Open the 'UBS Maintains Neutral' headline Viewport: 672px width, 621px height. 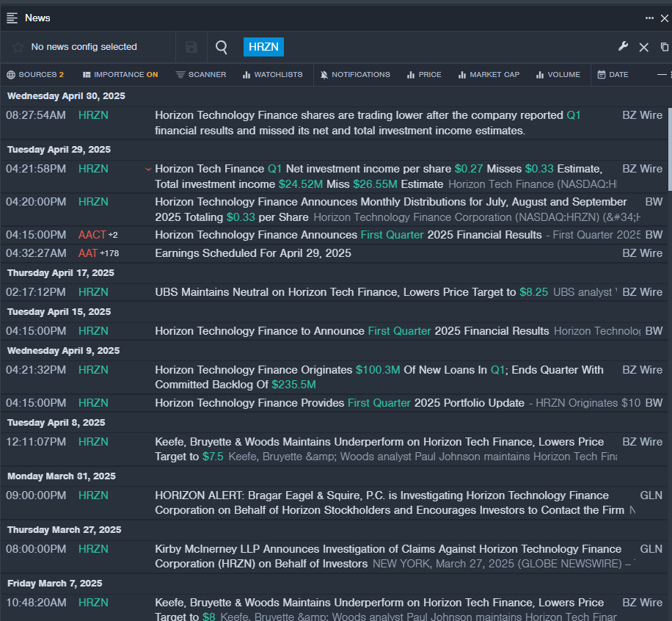[x=351, y=292]
